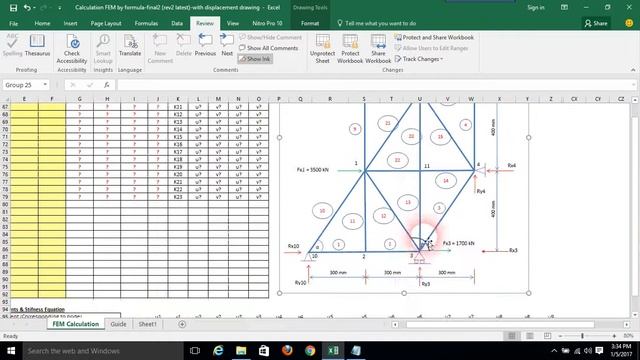Click Protect Workbook
The height and width of the screenshot is (360, 640).
click(x=350, y=49)
